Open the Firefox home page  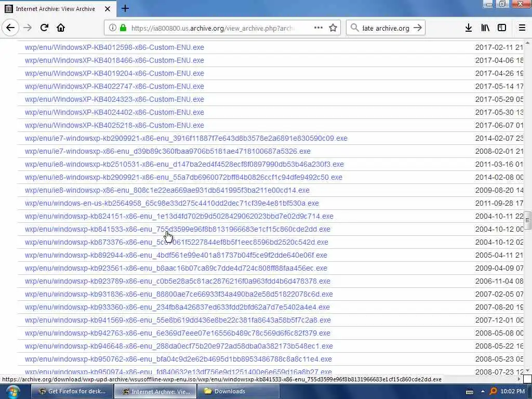tap(61, 28)
